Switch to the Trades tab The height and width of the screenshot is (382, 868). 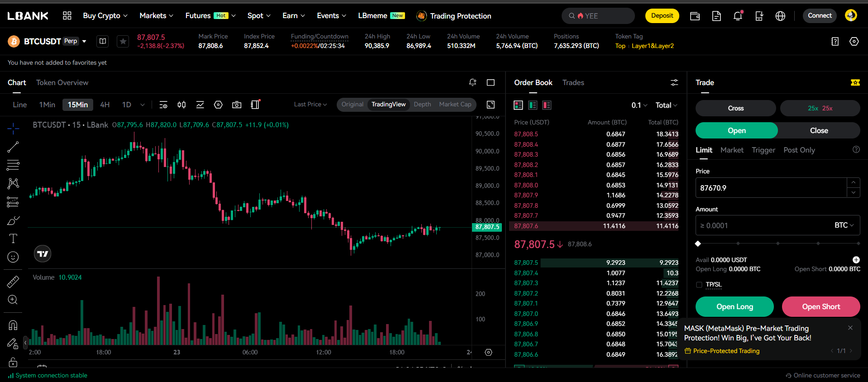[x=573, y=82]
